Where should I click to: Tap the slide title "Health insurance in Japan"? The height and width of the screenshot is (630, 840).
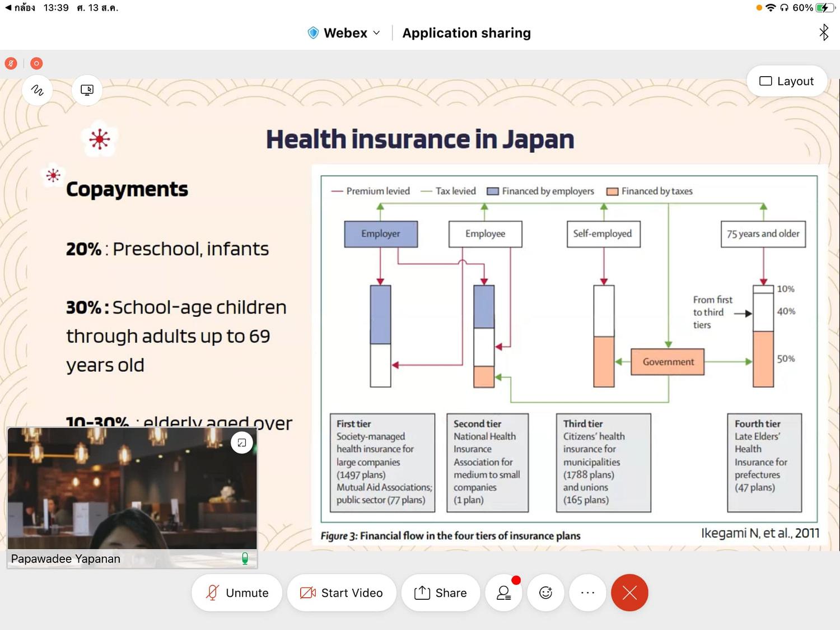click(x=420, y=139)
